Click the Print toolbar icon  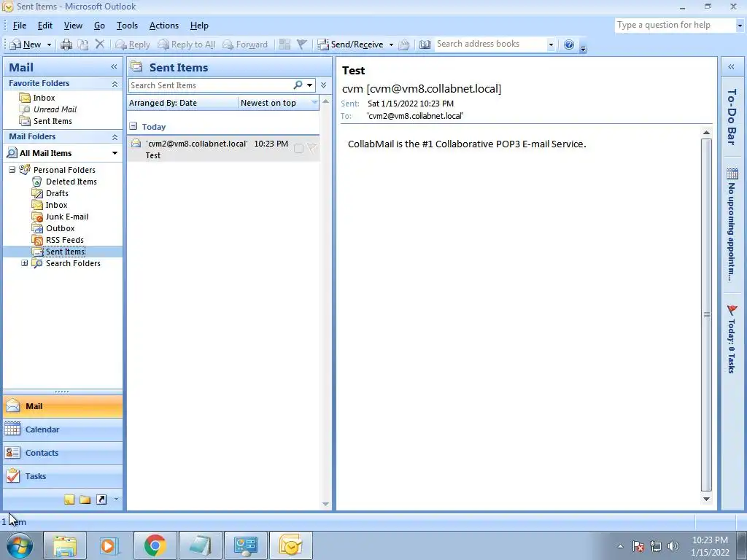point(66,44)
